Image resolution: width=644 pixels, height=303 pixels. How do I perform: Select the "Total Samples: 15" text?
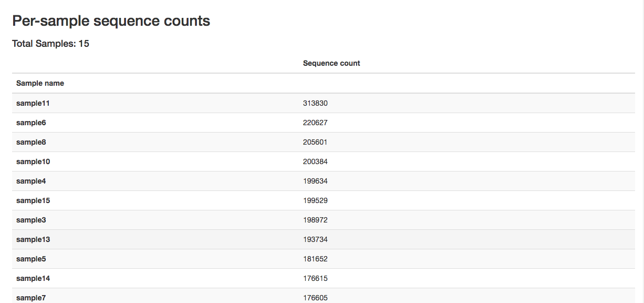50,44
